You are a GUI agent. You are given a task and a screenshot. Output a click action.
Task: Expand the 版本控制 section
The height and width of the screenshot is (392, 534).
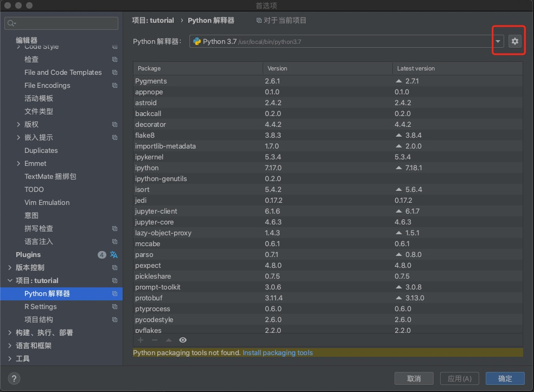(10, 268)
